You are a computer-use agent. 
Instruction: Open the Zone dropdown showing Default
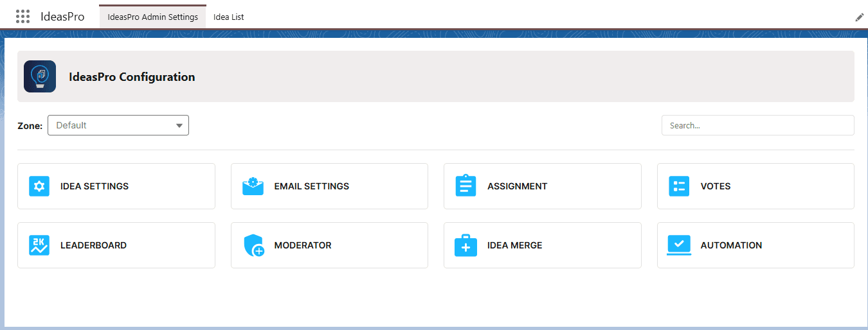point(118,125)
